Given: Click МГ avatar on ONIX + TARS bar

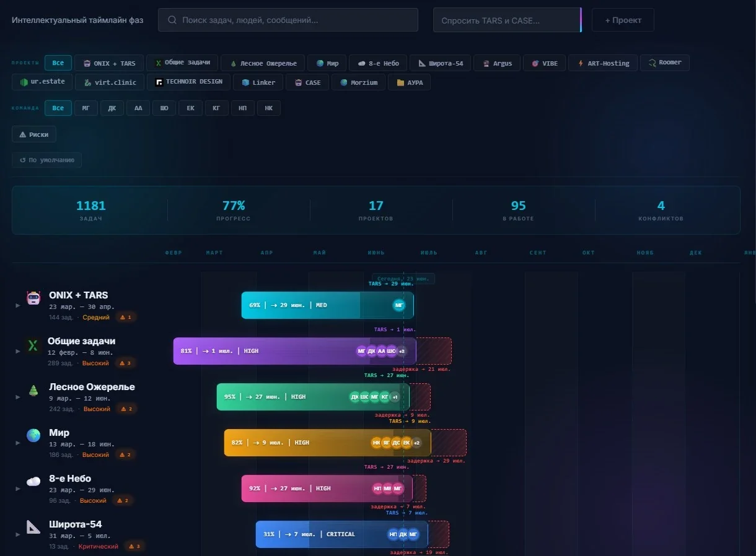Looking at the screenshot, I should click(x=399, y=305).
